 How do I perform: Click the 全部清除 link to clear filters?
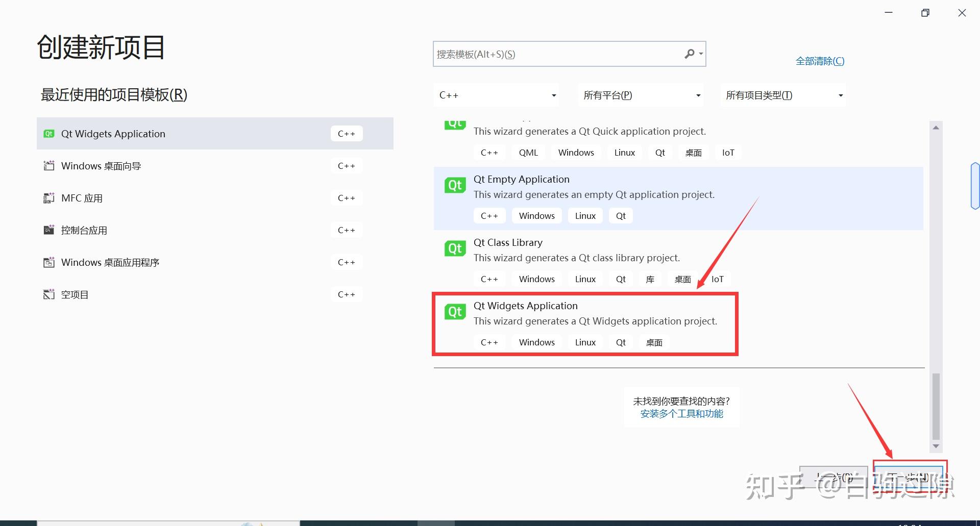pos(820,61)
